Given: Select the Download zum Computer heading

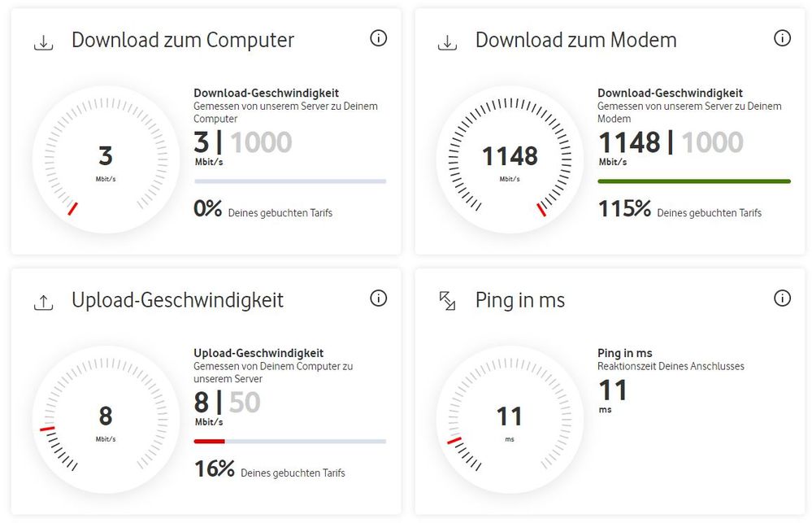Looking at the screenshot, I should [x=182, y=39].
